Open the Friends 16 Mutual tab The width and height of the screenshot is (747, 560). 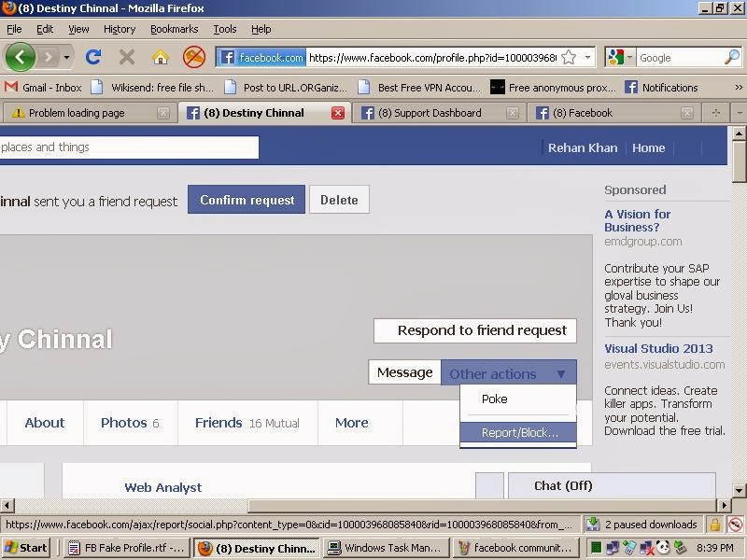tap(247, 423)
